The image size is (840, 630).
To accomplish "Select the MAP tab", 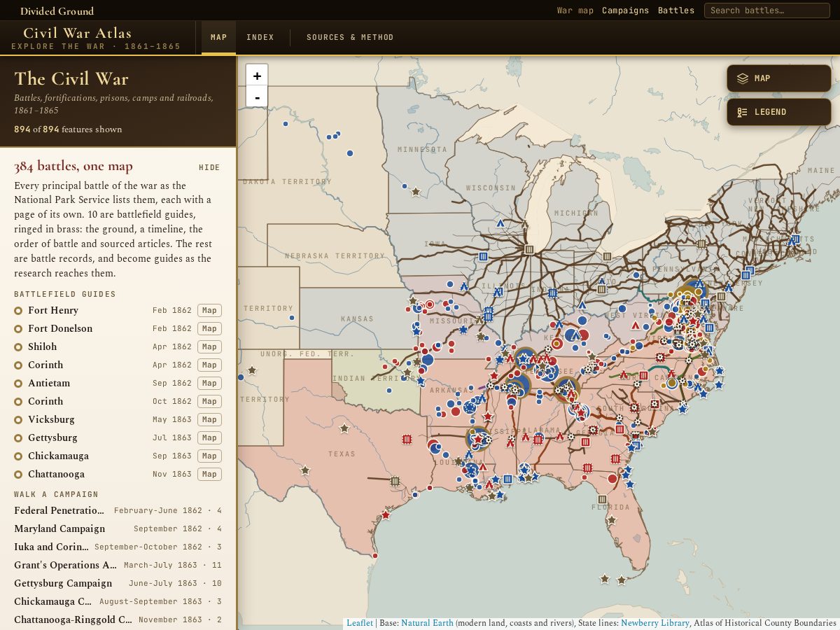I will 219,37.
